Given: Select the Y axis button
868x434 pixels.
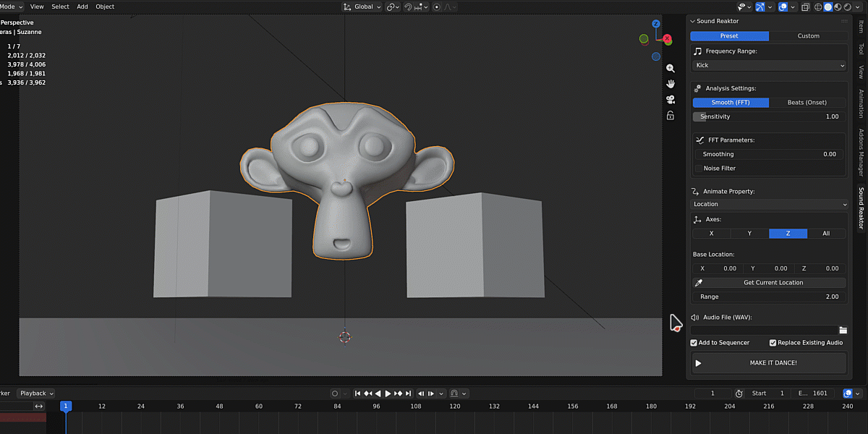Looking at the screenshot, I should point(749,234).
